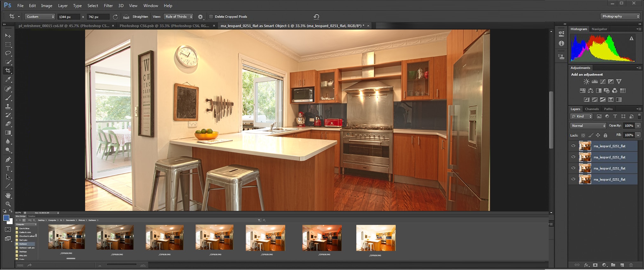Switch to the Channels tab

click(592, 109)
